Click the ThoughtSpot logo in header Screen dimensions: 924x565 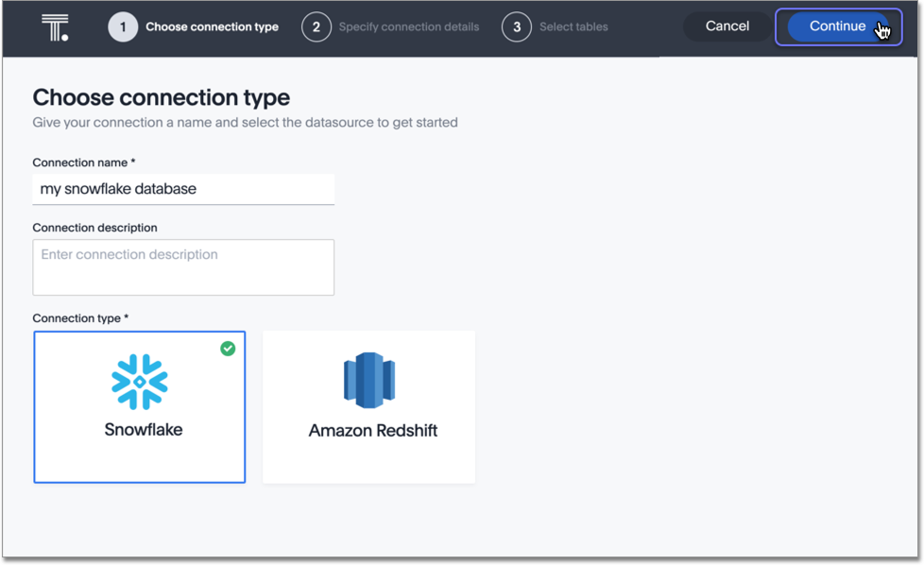coord(55,27)
